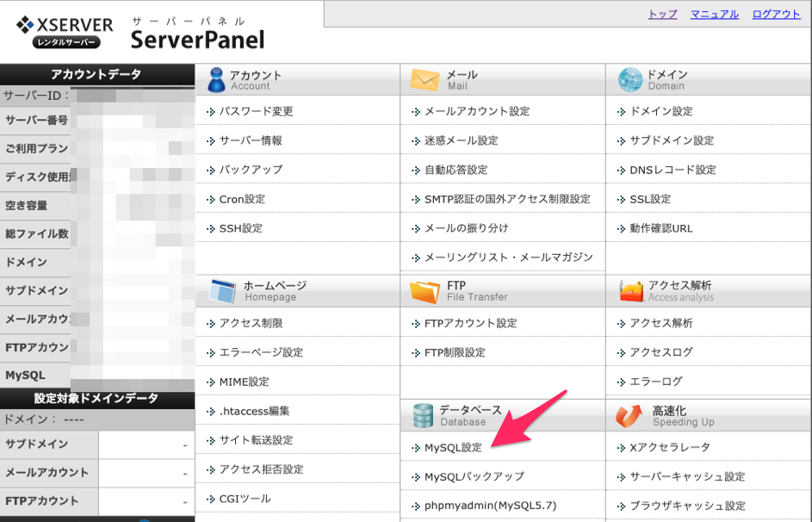Image resolution: width=812 pixels, height=522 pixels.
Task: Click the FTP section folder icon
Action: [425, 291]
